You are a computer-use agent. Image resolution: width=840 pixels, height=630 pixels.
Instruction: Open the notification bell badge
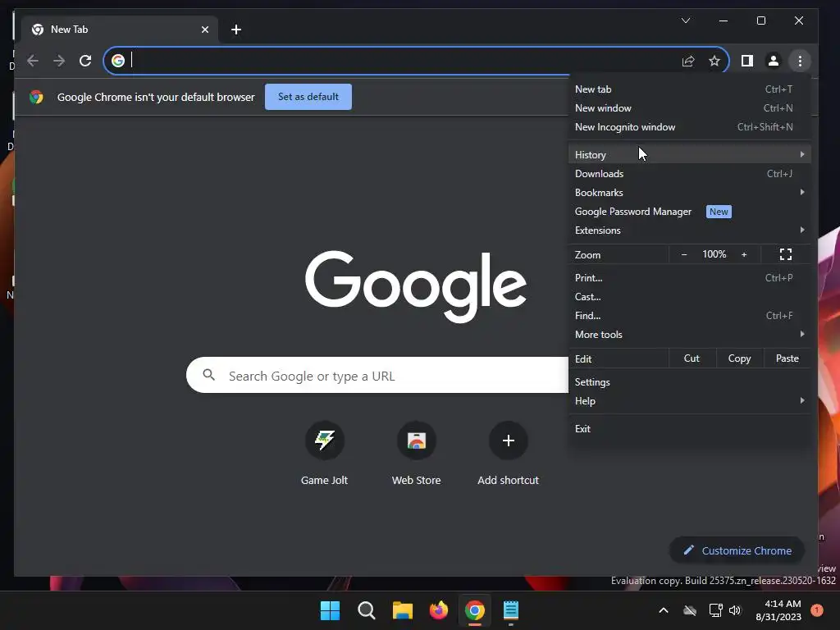817,609
